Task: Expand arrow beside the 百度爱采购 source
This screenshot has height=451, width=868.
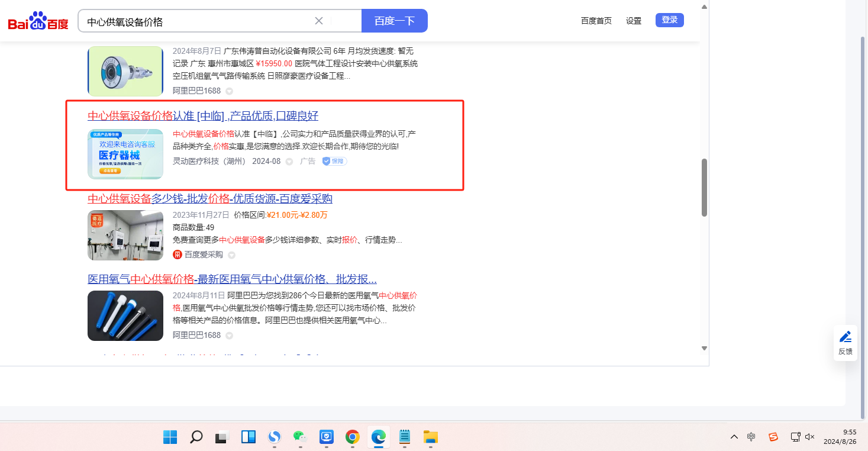Action: (232, 255)
